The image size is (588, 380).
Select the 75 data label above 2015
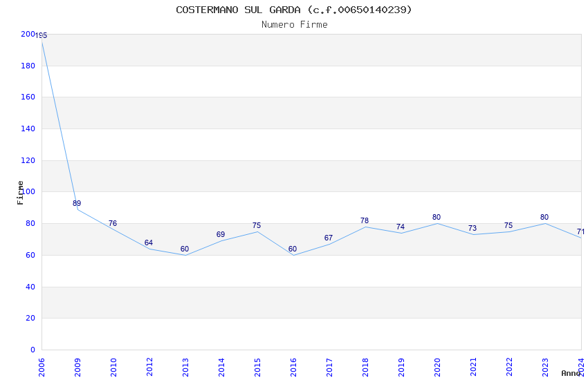pyautogui.click(x=257, y=225)
